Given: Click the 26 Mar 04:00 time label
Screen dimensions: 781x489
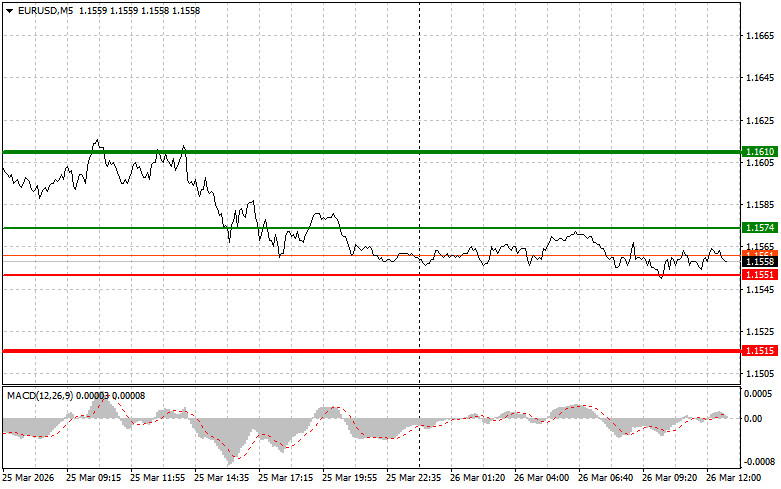Looking at the screenshot, I should tap(542, 478).
